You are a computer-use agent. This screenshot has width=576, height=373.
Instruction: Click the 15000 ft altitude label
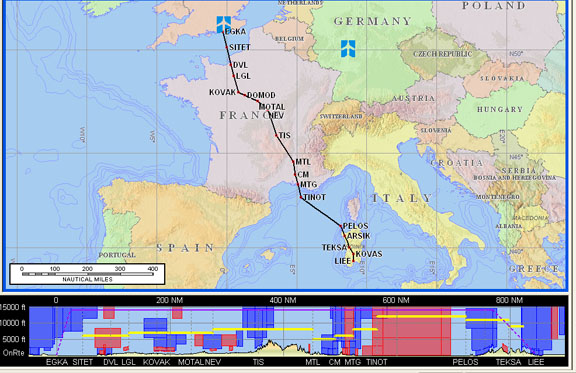coord(13,307)
